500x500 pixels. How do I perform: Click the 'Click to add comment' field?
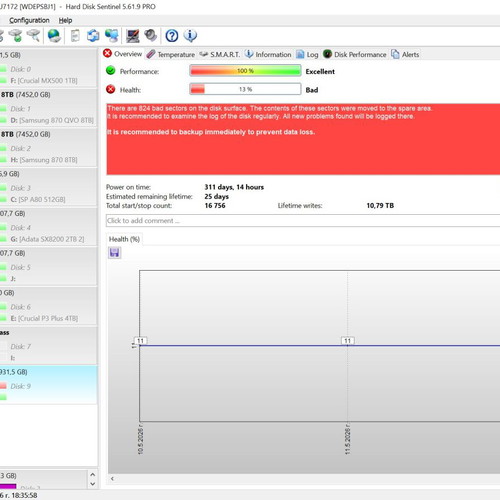303,221
